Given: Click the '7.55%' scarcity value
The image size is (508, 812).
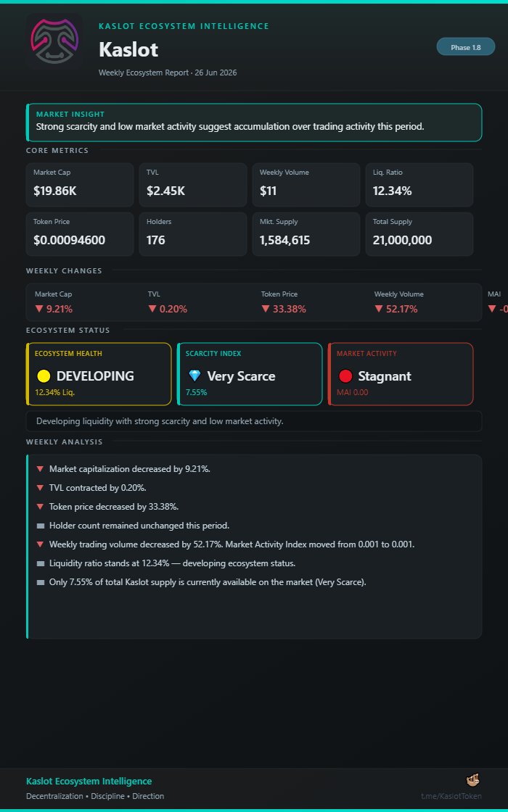Looking at the screenshot, I should (x=196, y=392).
